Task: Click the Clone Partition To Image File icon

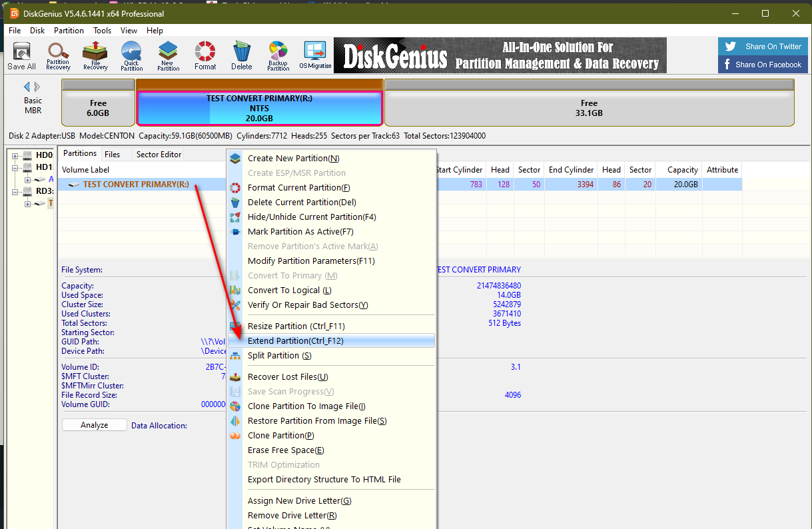Action: (234, 406)
